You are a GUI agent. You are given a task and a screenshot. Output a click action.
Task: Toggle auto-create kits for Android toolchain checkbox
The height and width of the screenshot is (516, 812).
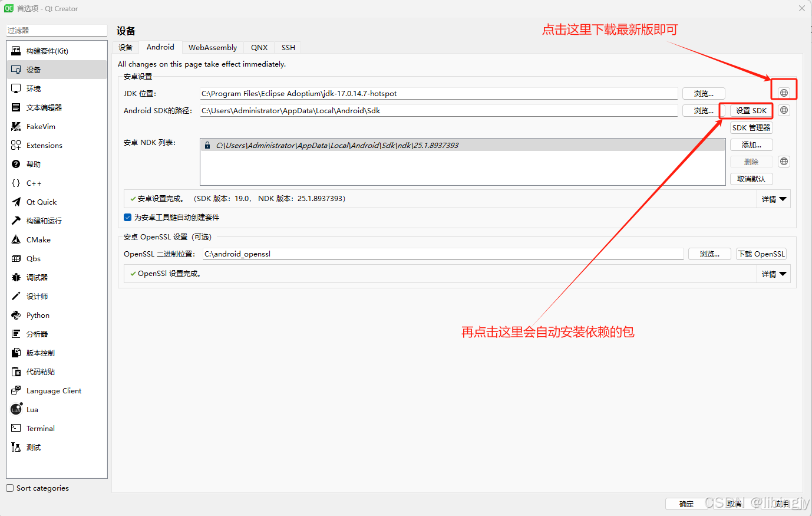[127, 218]
